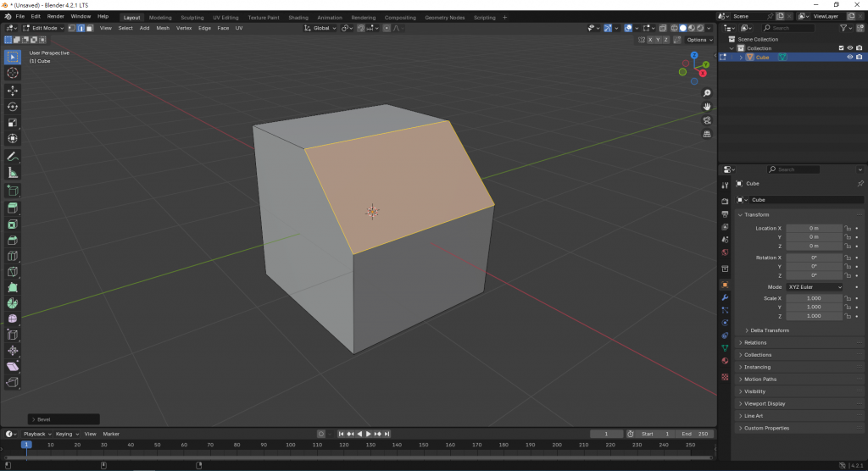Open the Mesh menu
The height and width of the screenshot is (471, 868).
163,28
